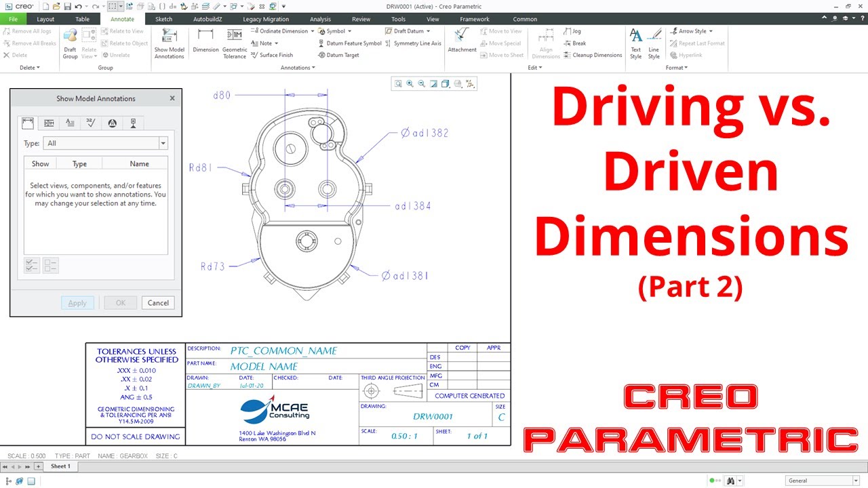Click the Jog tool
Viewport: 868px width, 488px height.
(x=572, y=31)
